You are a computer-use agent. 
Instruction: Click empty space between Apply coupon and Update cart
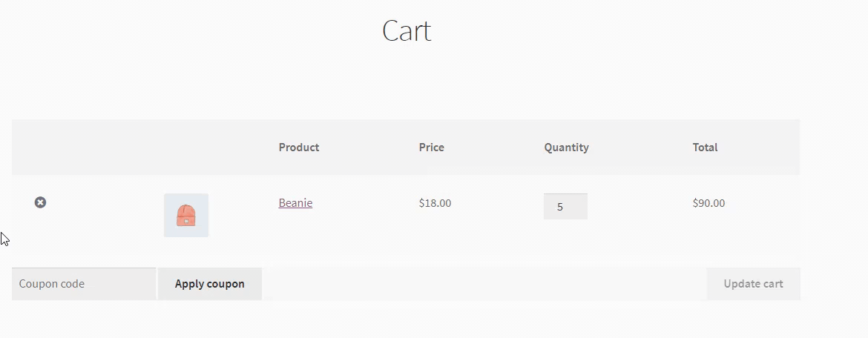(482, 284)
